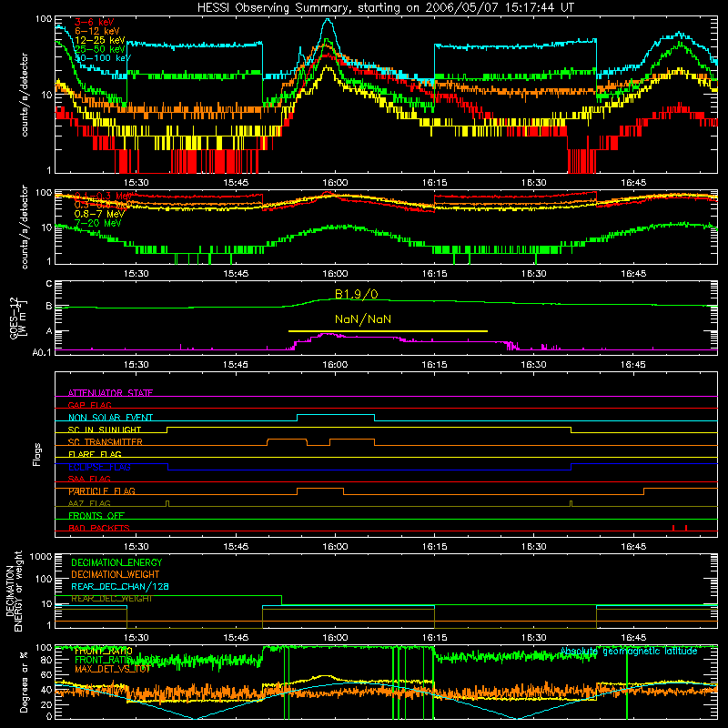Image resolution: width=728 pixels, height=728 pixels.
Task: Select the 7-20 MeV legend label
Action: [x=97, y=223]
